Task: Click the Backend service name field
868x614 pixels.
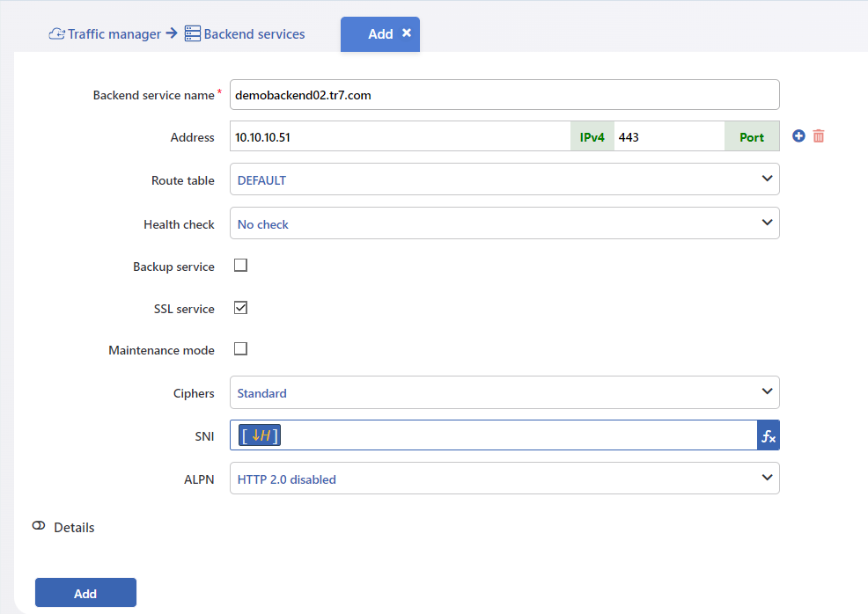Action: (504, 95)
